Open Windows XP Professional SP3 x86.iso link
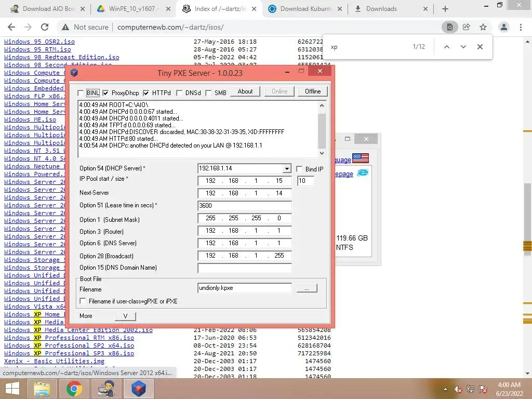Viewport: 532px width, 399px height. [x=69, y=353]
